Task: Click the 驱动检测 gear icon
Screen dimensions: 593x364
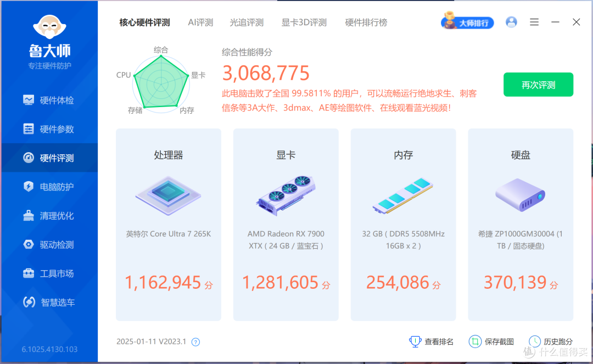Action: coord(29,244)
